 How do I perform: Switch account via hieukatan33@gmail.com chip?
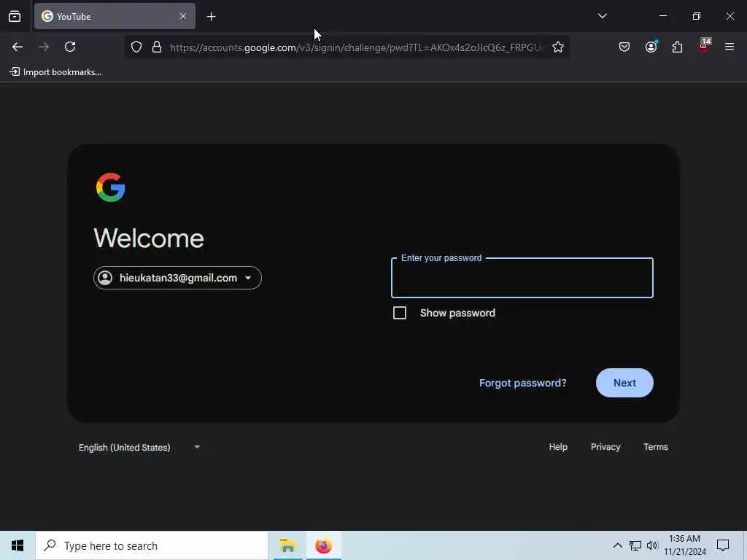click(177, 278)
